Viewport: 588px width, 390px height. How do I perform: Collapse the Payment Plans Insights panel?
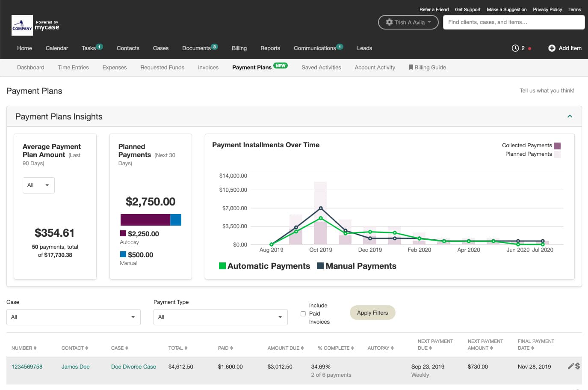(570, 116)
